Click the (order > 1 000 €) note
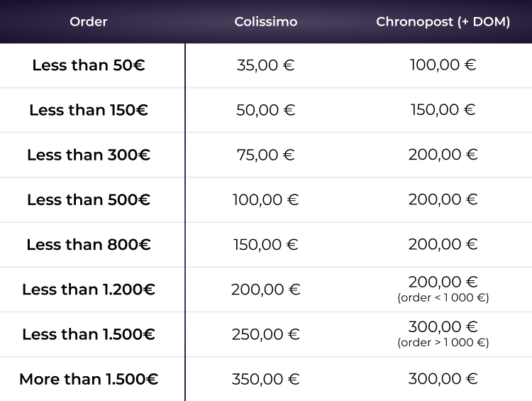The image size is (532, 401). click(x=443, y=343)
